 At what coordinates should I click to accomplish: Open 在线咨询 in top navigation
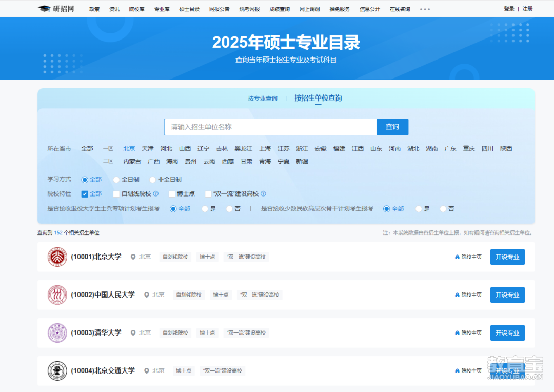pyautogui.click(x=400, y=9)
